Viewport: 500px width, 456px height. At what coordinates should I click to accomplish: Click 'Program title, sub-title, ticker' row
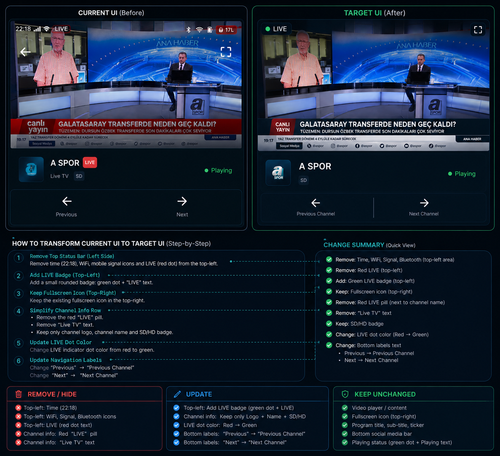pyautogui.click(x=388, y=425)
